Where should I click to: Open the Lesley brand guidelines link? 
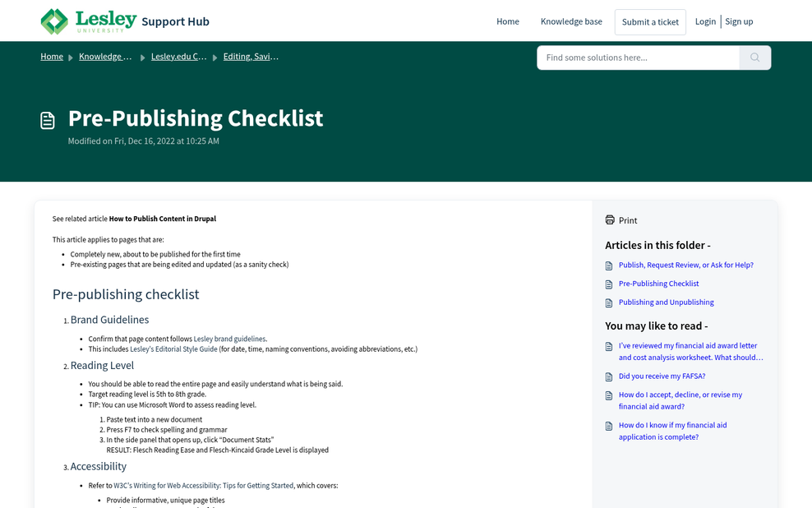coord(229,339)
